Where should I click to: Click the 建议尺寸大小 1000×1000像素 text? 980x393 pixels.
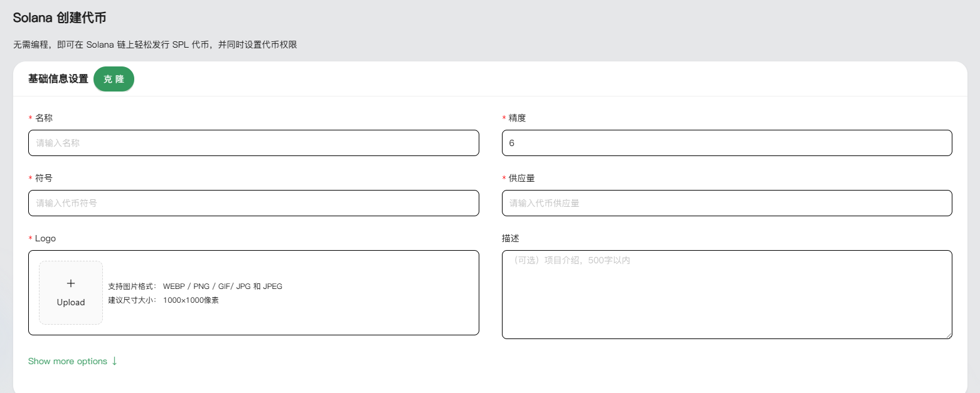pyautogui.click(x=163, y=300)
